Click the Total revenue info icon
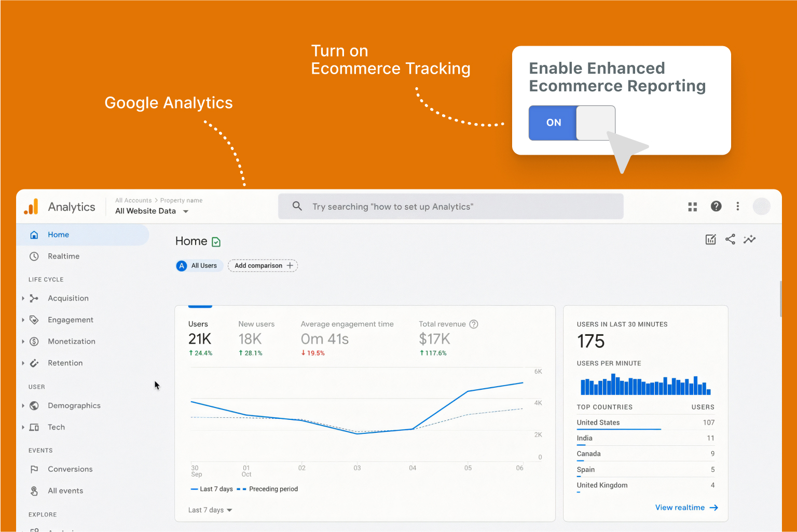Screen dimensions: 797x532 pyautogui.click(x=473, y=324)
